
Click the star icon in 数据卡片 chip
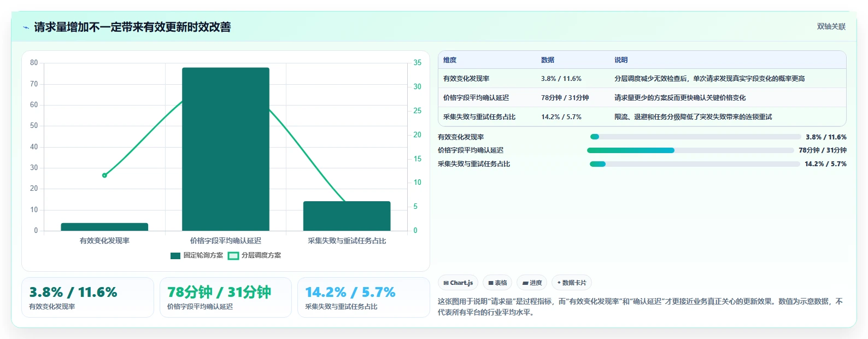(x=559, y=283)
